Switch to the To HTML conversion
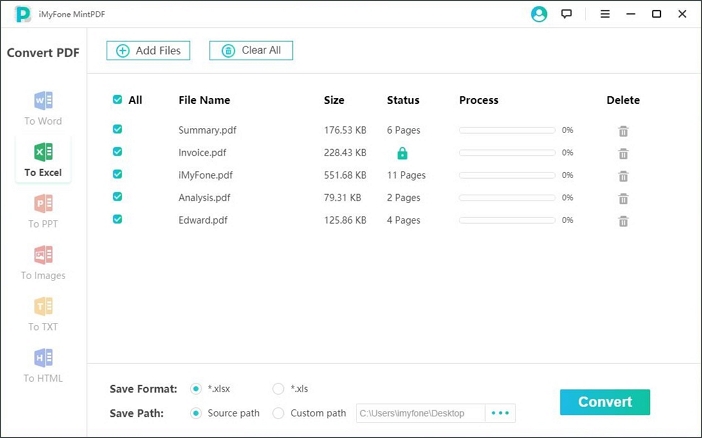This screenshot has height=438, width=702. [x=43, y=366]
